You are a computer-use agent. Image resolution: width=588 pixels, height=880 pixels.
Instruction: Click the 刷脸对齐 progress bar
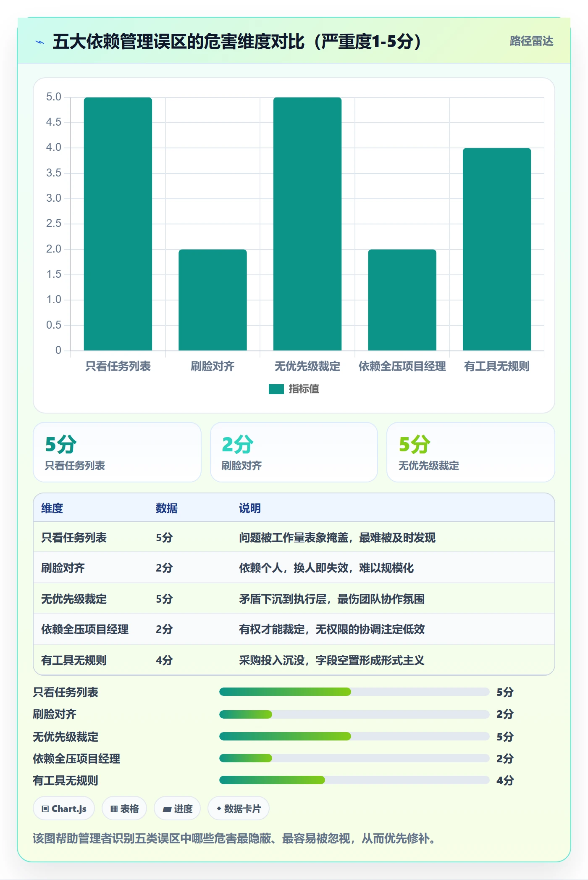[x=354, y=714]
